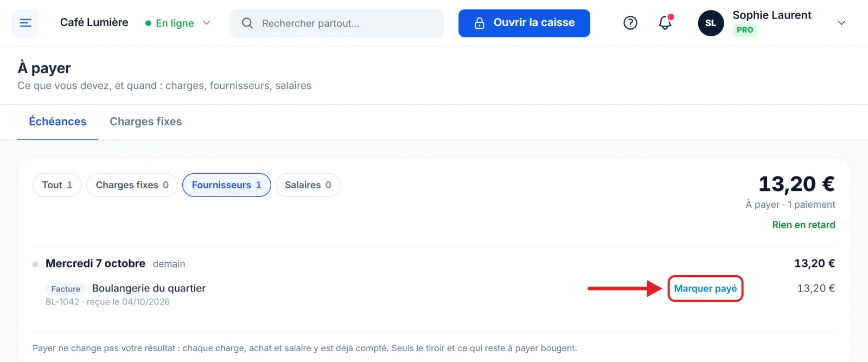This screenshot has width=868, height=362.
Task: Select the Fournisseurs filter chip
Action: [x=227, y=185]
